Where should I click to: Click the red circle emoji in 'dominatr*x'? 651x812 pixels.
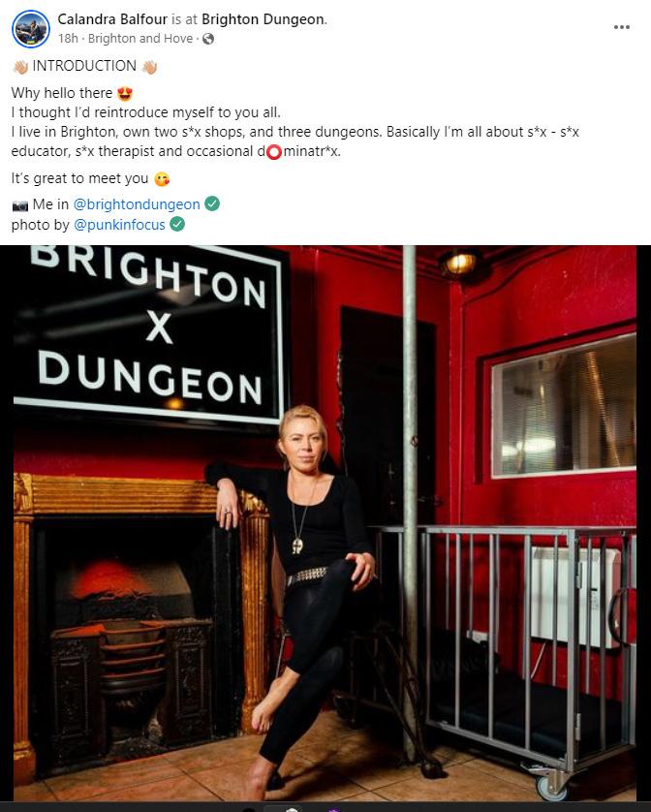[273, 152]
